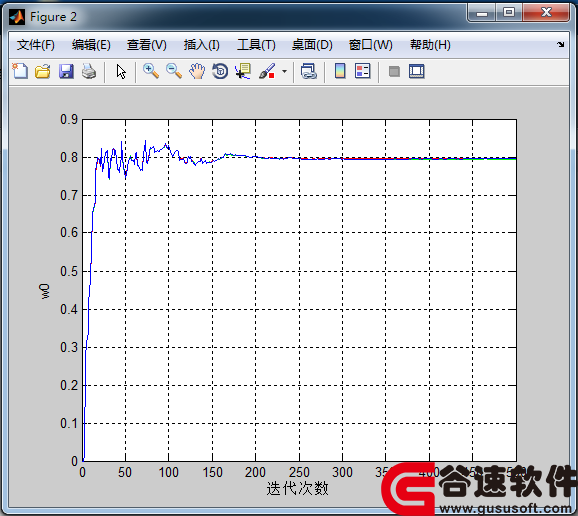Open a file with the folder icon
The image size is (578, 516).
coord(43,71)
